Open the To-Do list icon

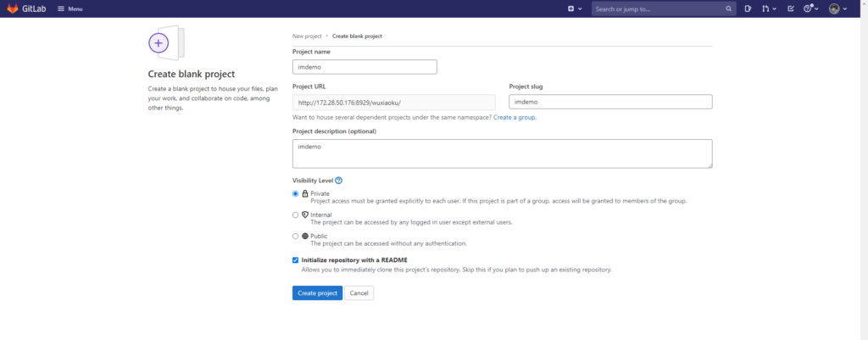(791, 8)
